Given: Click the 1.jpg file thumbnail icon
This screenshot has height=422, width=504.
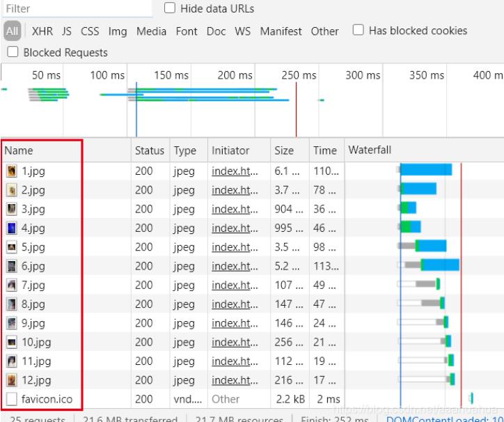Looking at the screenshot, I should [11, 171].
